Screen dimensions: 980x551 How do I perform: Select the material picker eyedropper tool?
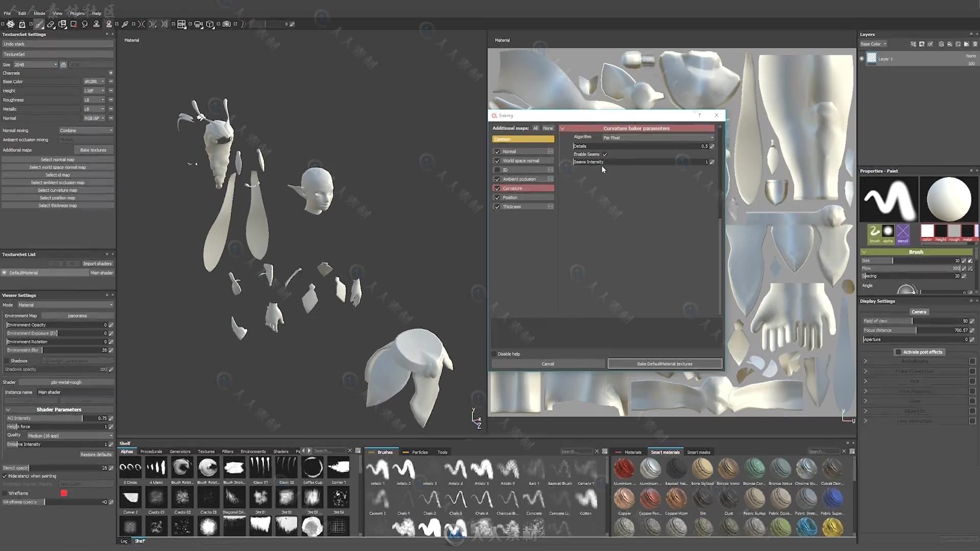pos(125,24)
